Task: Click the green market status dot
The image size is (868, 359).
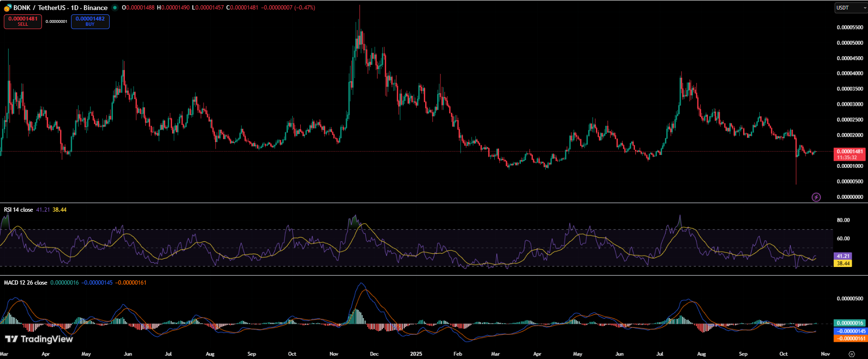Action: pyautogui.click(x=115, y=8)
